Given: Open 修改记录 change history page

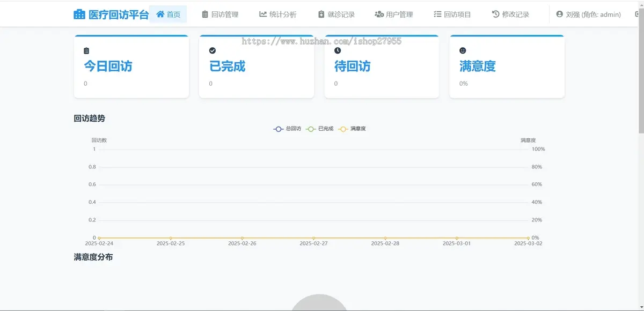Looking at the screenshot, I should click(x=510, y=14).
